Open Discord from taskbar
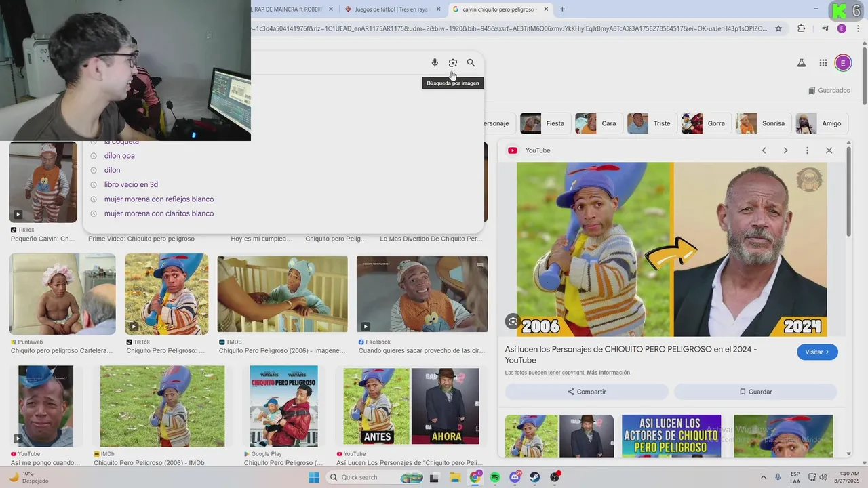 [x=515, y=477]
